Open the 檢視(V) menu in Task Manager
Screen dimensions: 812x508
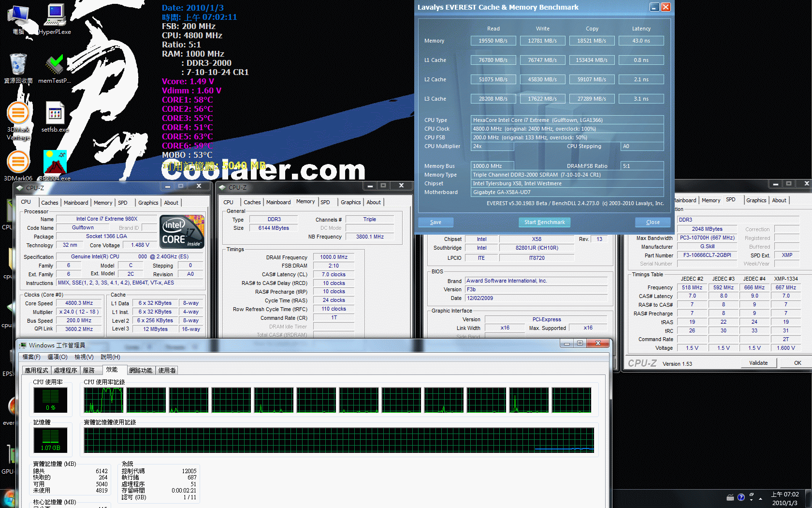pos(84,357)
